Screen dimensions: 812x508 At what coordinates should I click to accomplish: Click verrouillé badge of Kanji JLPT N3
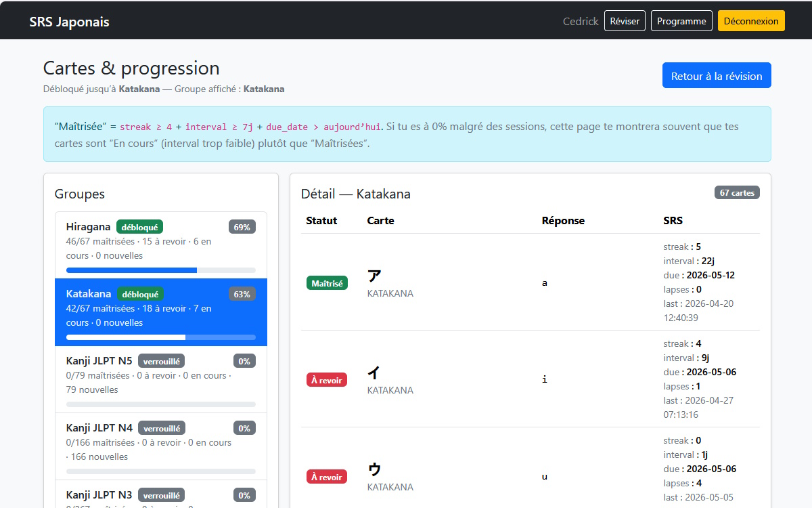161,495
